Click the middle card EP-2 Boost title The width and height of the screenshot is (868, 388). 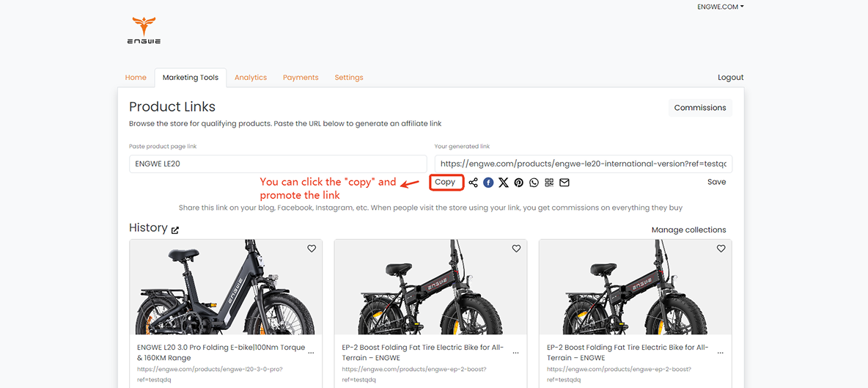pyautogui.click(x=423, y=353)
